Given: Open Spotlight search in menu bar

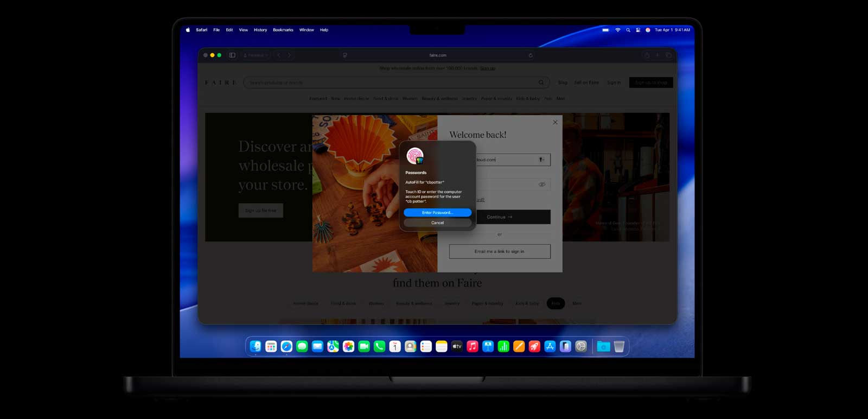Looking at the screenshot, I should tap(628, 30).
